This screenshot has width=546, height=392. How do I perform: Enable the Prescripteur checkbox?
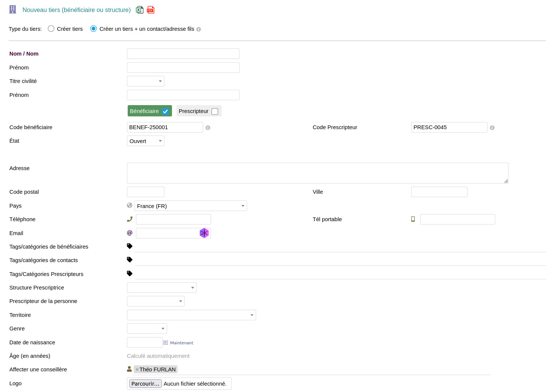point(215,112)
